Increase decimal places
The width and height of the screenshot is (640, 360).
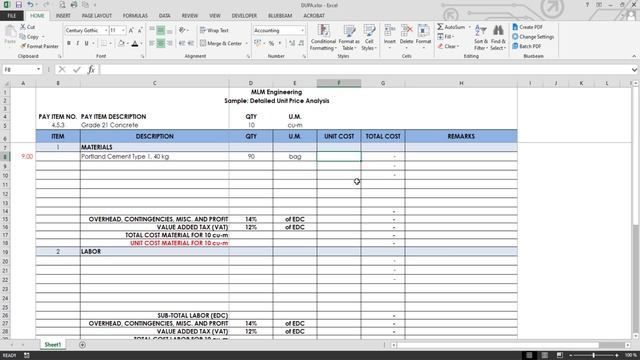292,43
